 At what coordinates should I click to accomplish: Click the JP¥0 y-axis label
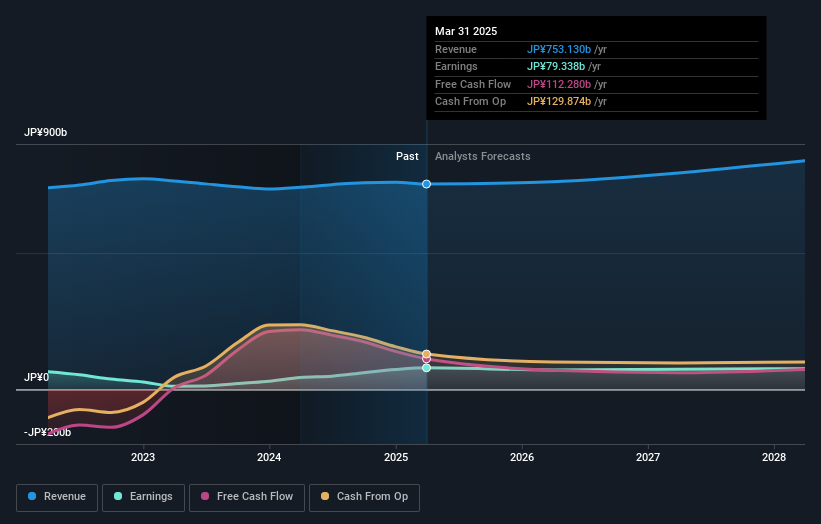point(36,377)
